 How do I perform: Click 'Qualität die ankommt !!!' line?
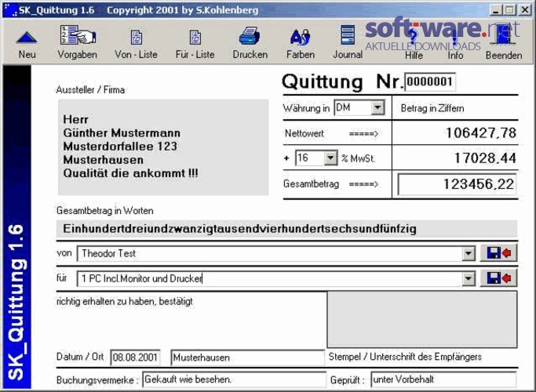click(x=130, y=173)
